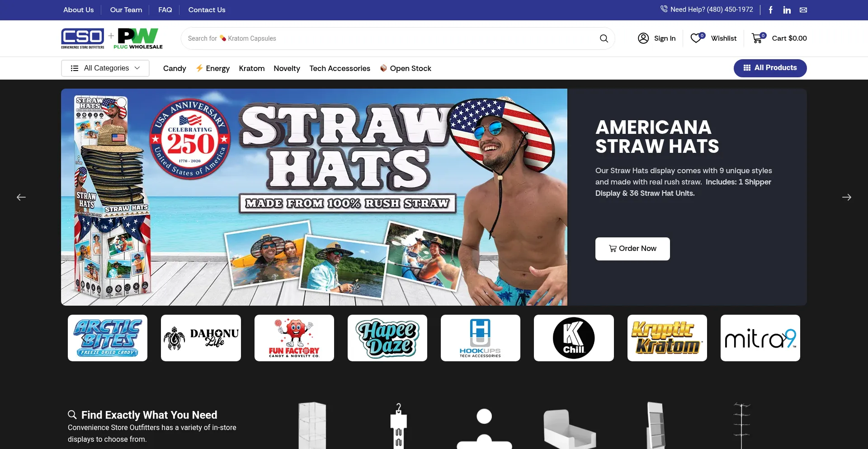The width and height of the screenshot is (868, 449).
Task: Click the CSO Plug Wholesale logo
Action: [x=110, y=38]
